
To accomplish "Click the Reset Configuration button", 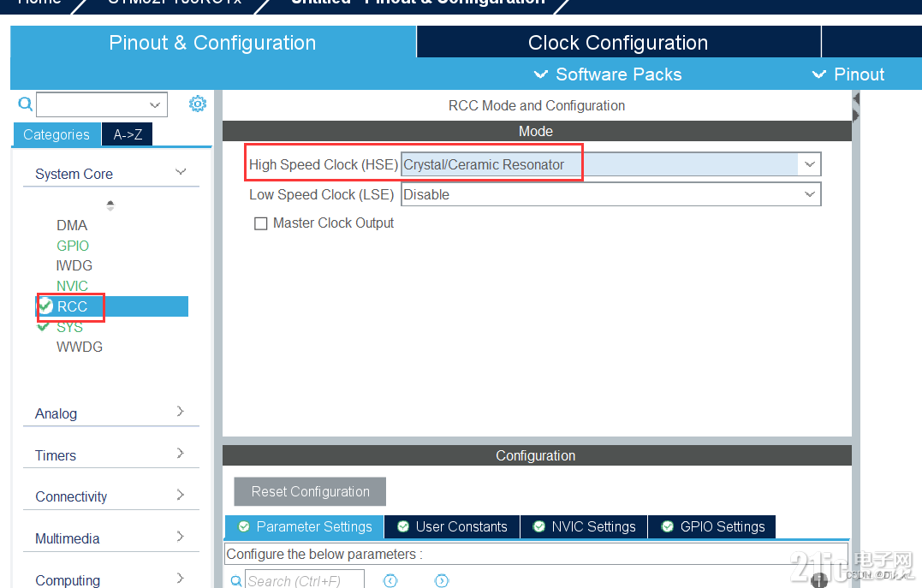I will pyautogui.click(x=310, y=491).
